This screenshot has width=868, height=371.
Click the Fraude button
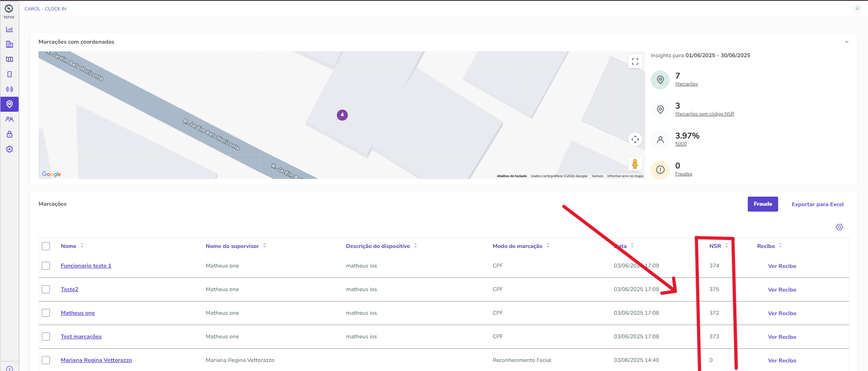[x=762, y=204]
